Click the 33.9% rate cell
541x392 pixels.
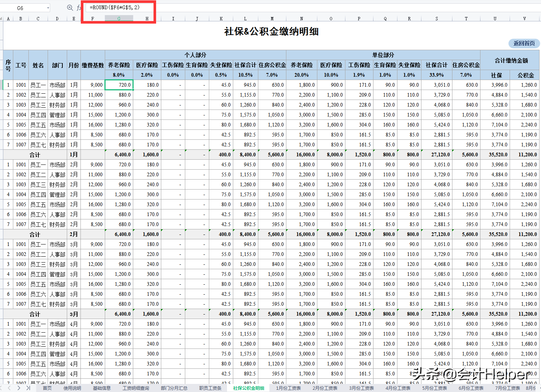437,75
